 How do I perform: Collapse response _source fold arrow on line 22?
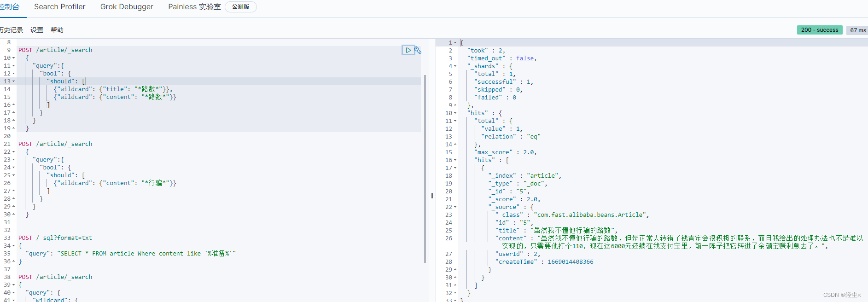click(455, 207)
